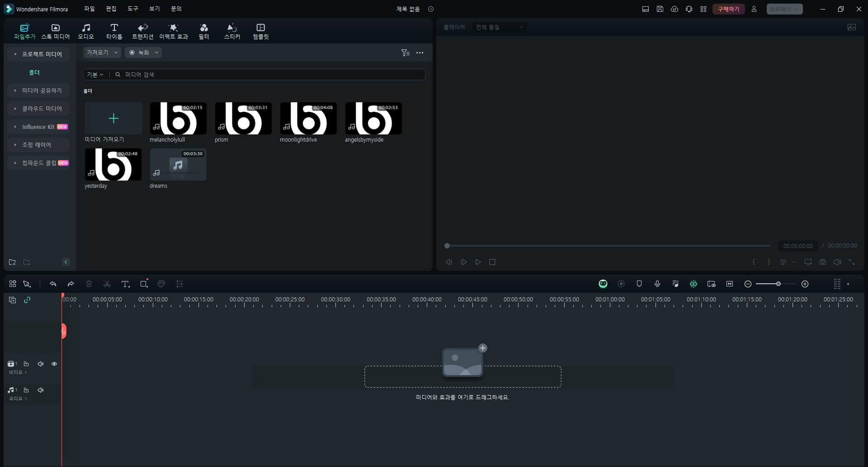Open the account profile icon
This screenshot has width=868, height=467.
point(754,9)
